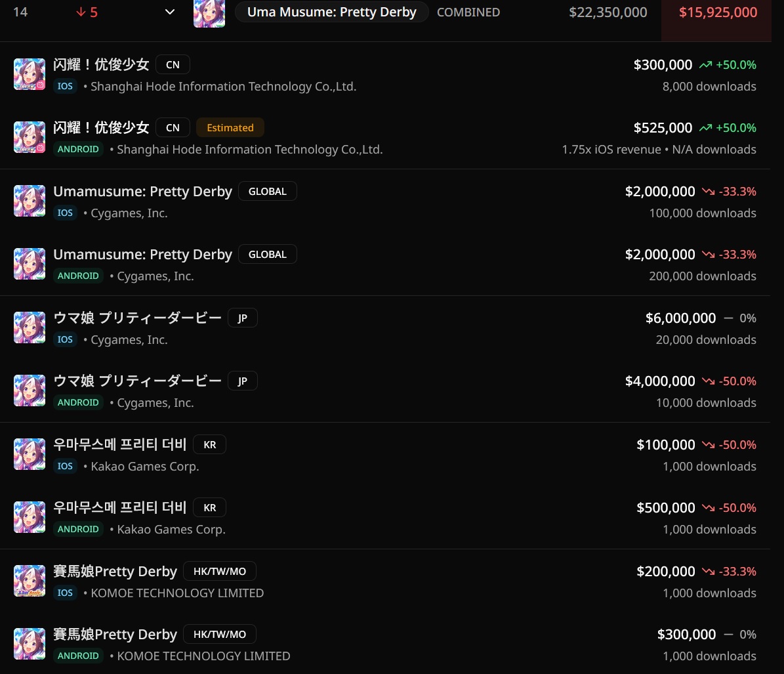Screen dimensions: 784x674
Task: Open app icon for HK/TW/MO iOS 賽馬娘
Action: tap(30, 581)
